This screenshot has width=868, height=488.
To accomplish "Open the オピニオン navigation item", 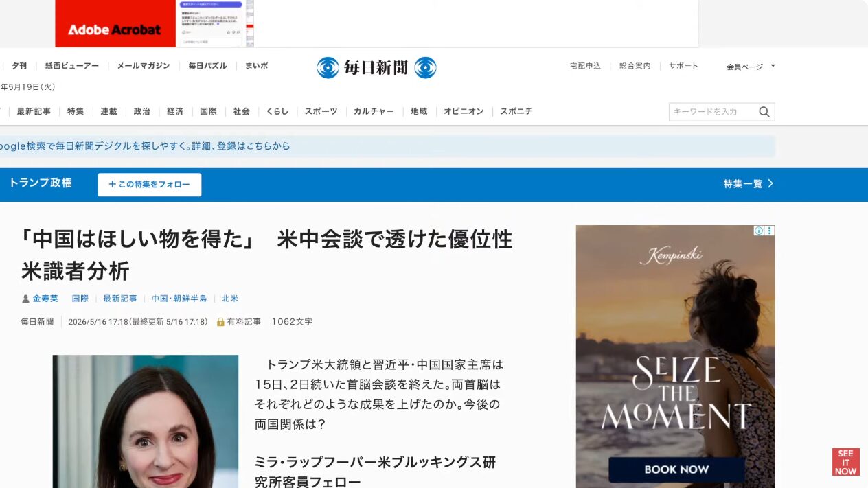I will click(x=464, y=111).
